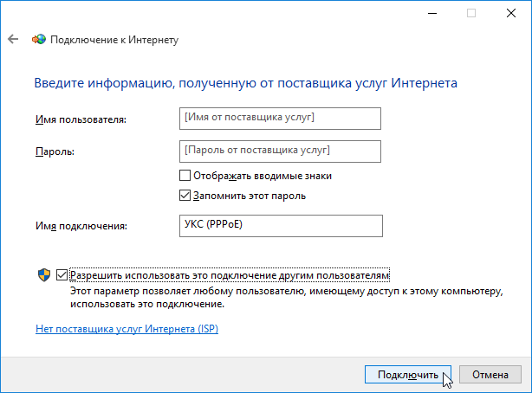Focus the Имя пользователя input field

click(x=280, y=119)
